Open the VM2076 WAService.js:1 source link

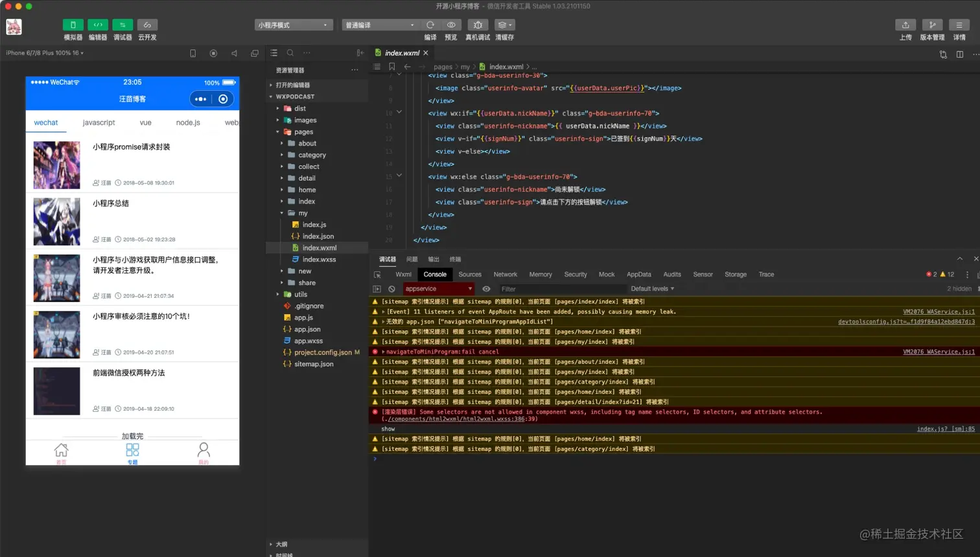click(939, 312)
